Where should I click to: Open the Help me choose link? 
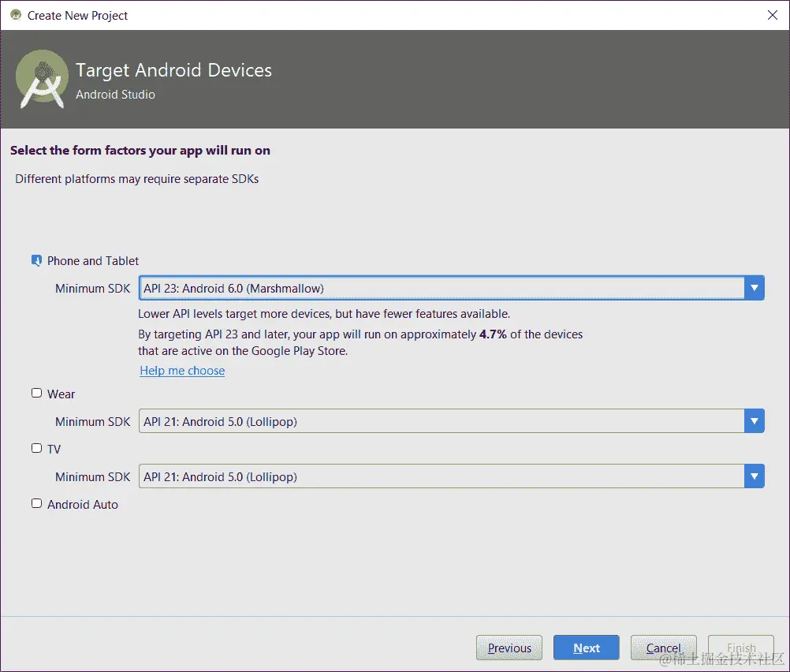[182, 371]
